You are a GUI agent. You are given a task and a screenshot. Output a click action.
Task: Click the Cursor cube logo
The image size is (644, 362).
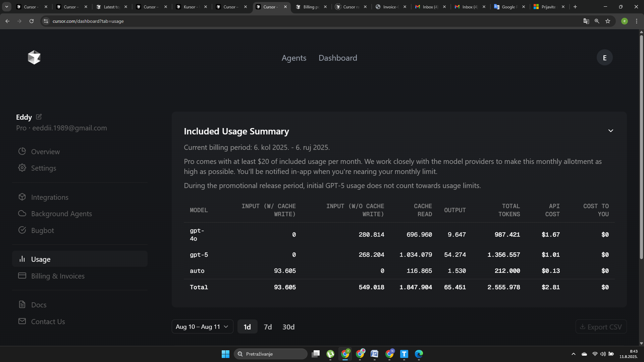pyautogui.click(x=34, y=57)
